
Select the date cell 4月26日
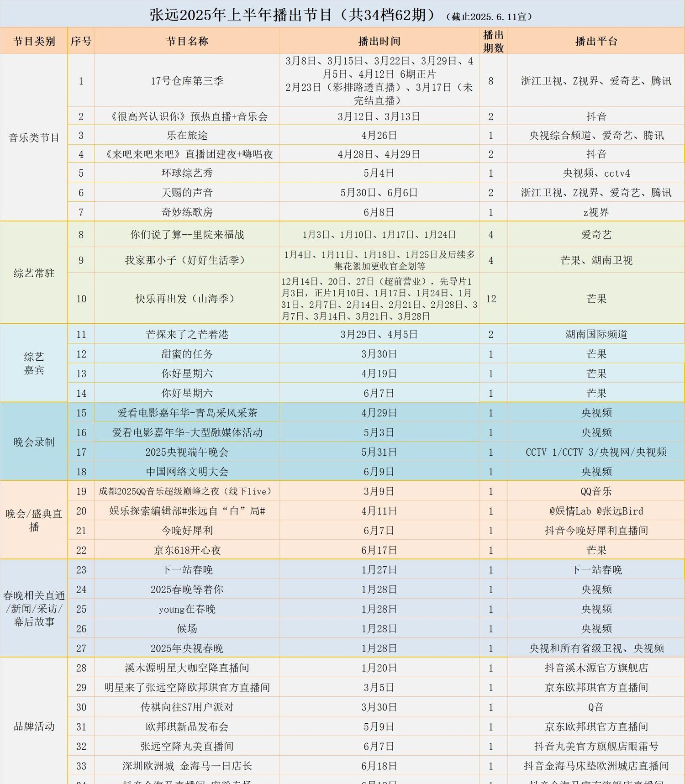[379, 135]
